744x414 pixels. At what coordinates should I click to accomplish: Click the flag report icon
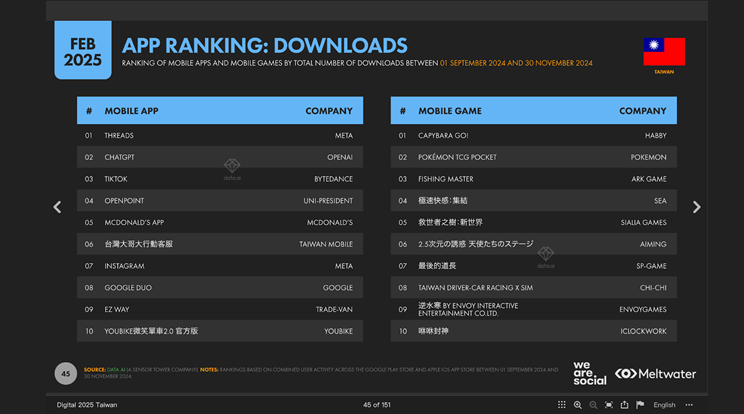pos(640,405)
